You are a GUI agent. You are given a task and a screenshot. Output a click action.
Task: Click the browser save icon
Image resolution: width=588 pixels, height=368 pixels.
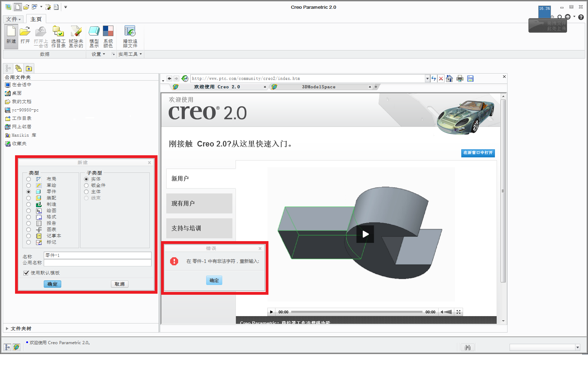coord(470,79)
